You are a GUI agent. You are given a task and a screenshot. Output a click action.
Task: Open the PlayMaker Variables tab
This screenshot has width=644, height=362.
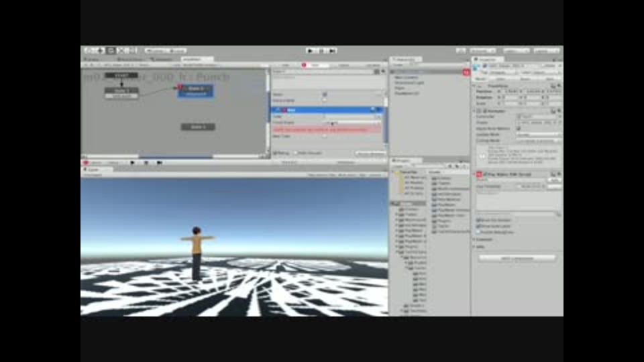372,65
